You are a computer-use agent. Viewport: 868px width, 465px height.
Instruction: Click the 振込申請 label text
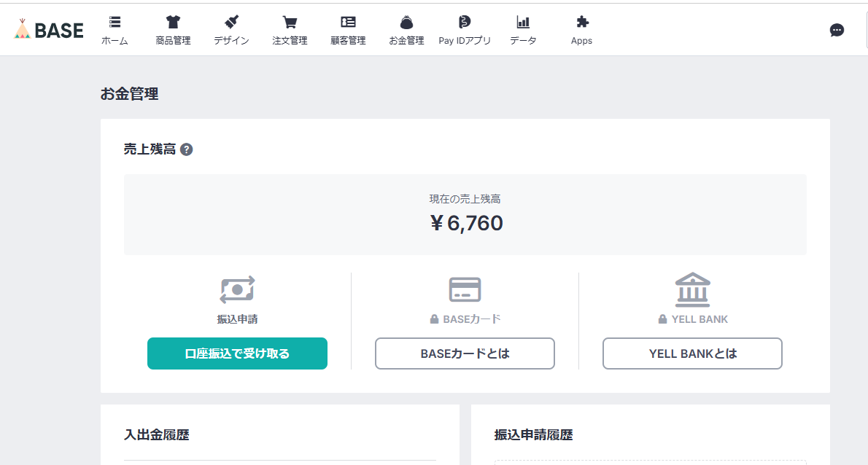coord(237,319)
